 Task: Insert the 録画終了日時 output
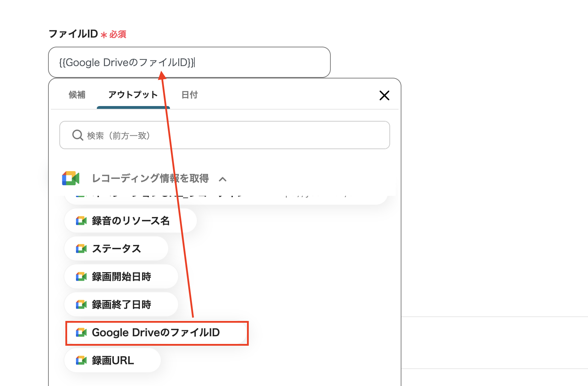(121, 304)
